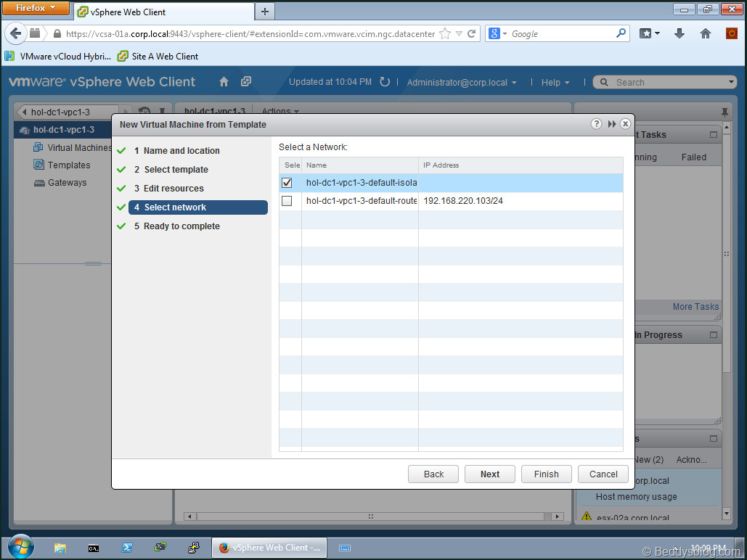Open the Help dropdown menu
Viewport: 747px width, 560px height.
(555, 83)
